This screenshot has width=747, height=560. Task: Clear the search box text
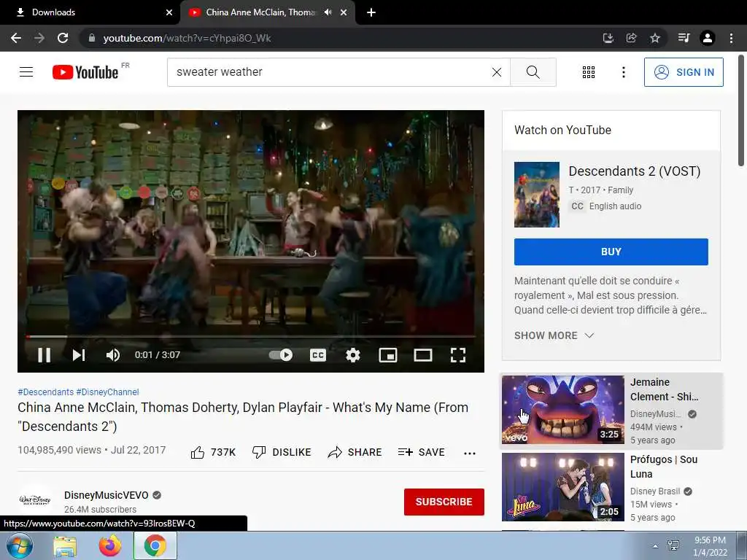pyautogui.click(x=496, y=72)
